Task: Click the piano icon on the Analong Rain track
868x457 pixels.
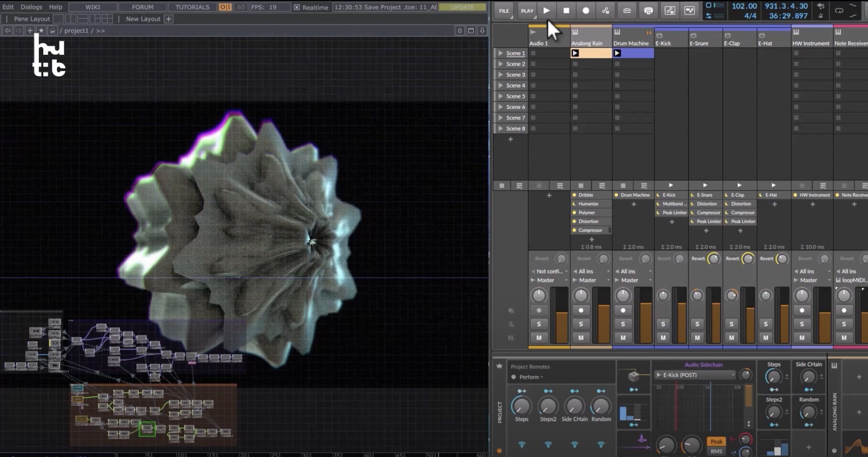Action: tap(575, 31)
